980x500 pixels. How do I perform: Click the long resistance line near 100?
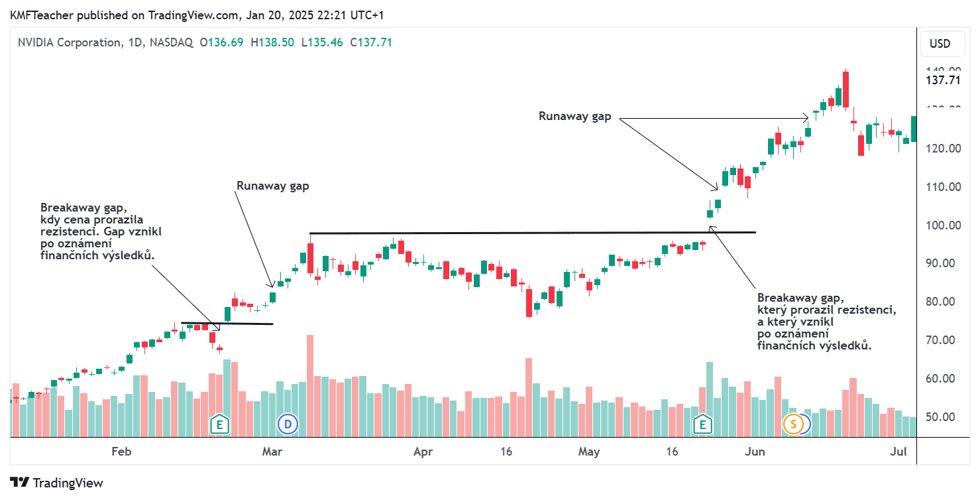click(x=530, y=233)
